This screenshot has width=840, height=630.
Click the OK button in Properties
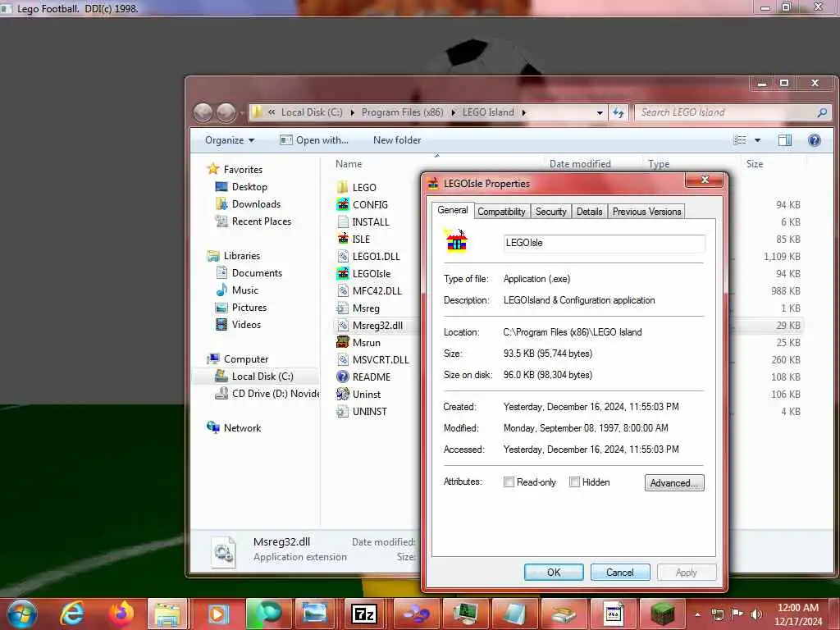coord(554,572)
